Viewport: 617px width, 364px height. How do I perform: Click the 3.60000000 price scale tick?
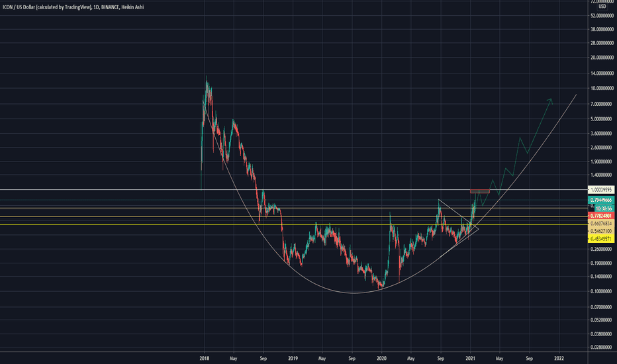602,134
